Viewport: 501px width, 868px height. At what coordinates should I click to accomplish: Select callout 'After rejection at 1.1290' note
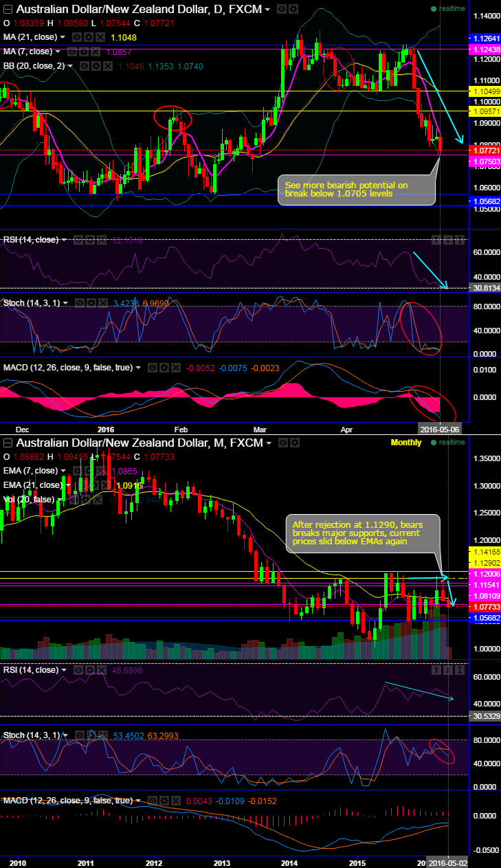[x=364, y=533]
